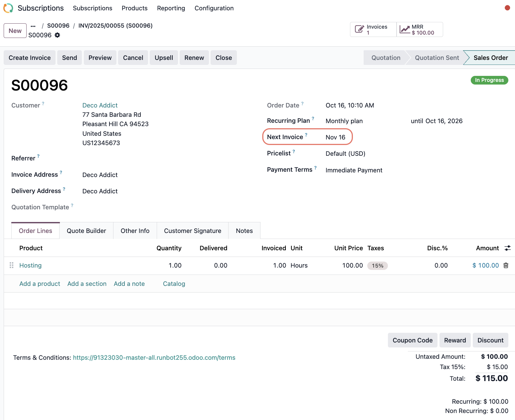Click the Subscriptions app logo icon
Viewport: 515px width, 420px height.
(x=8, y=8)
